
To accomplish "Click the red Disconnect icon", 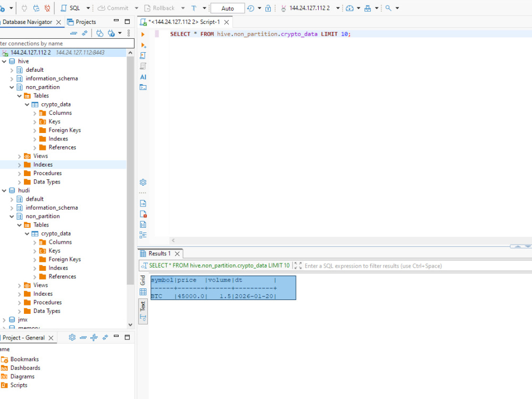I will pos(47,8).
